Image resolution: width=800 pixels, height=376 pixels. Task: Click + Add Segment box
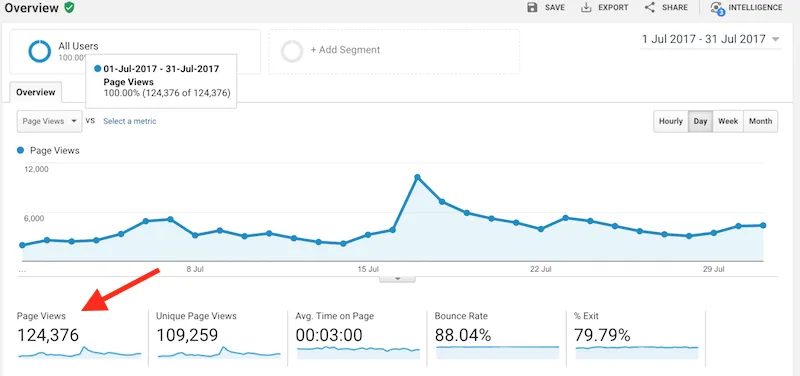[394, 52]
